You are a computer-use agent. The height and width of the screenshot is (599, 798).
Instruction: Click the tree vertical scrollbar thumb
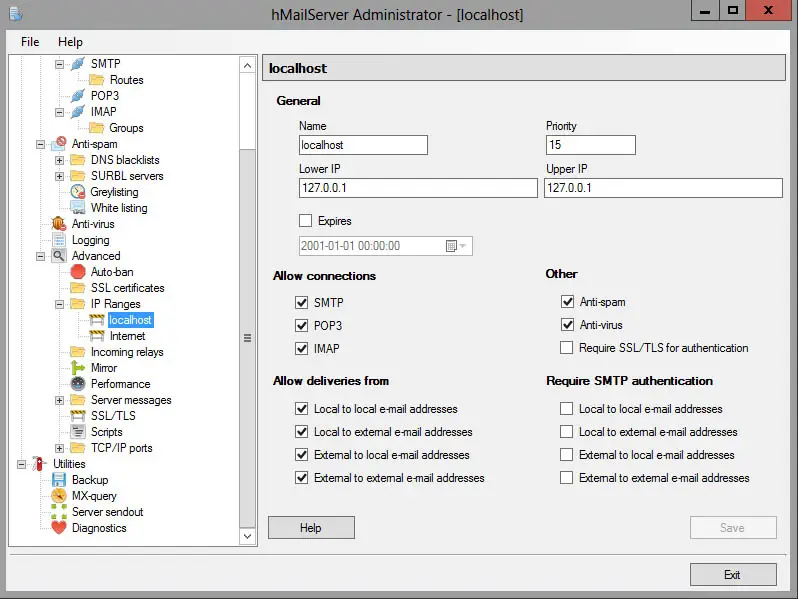tap(247, 338)
